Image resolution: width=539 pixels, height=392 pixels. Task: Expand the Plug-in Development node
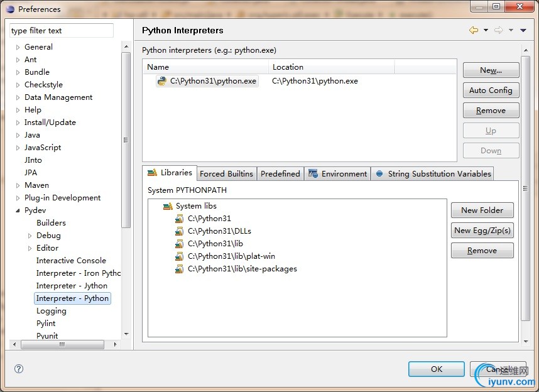(x=18, y=198)
